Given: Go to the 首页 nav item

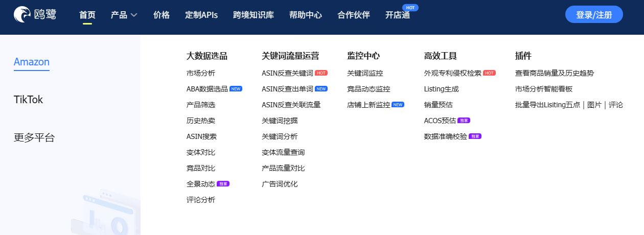Looking at the screenshot, I should [x=87, y=15].
